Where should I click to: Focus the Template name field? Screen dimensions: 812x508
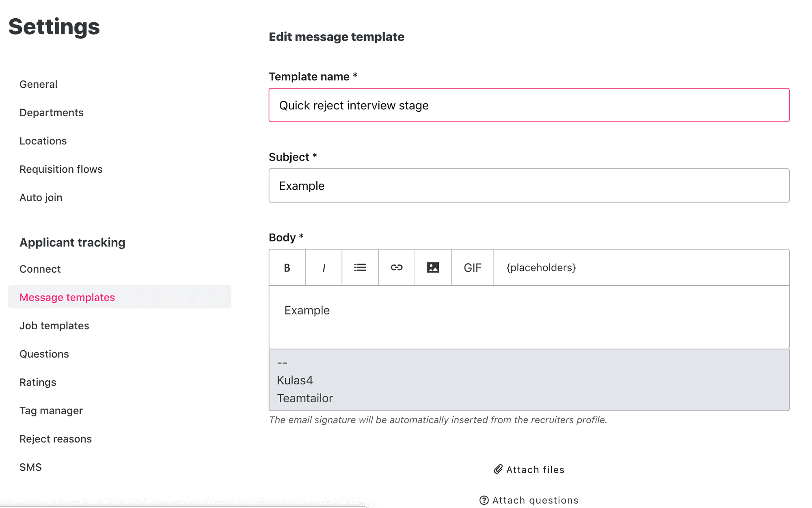pos(529,105)
